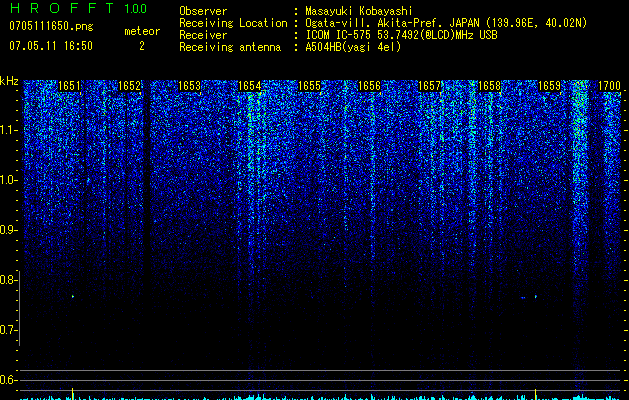
Task: Click the A504HB(yagi 4el) antenna text
Action: 353,47
